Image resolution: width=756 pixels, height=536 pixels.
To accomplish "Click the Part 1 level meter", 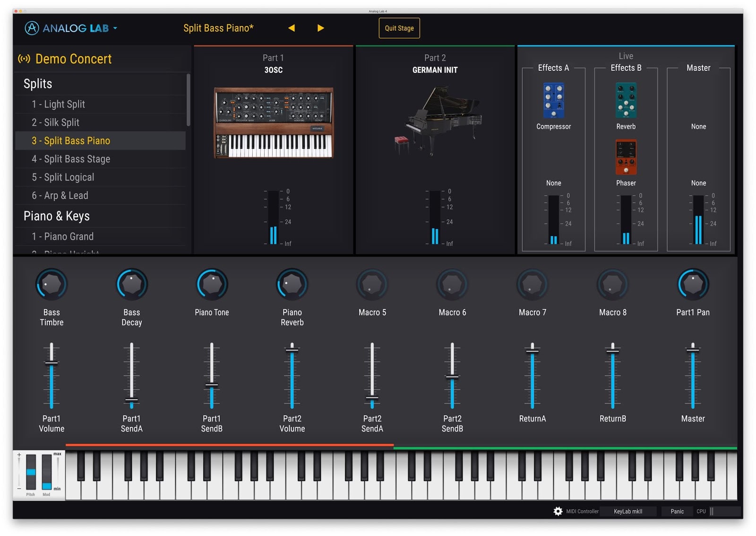I will pyautogui.click(x=273, y=218).
